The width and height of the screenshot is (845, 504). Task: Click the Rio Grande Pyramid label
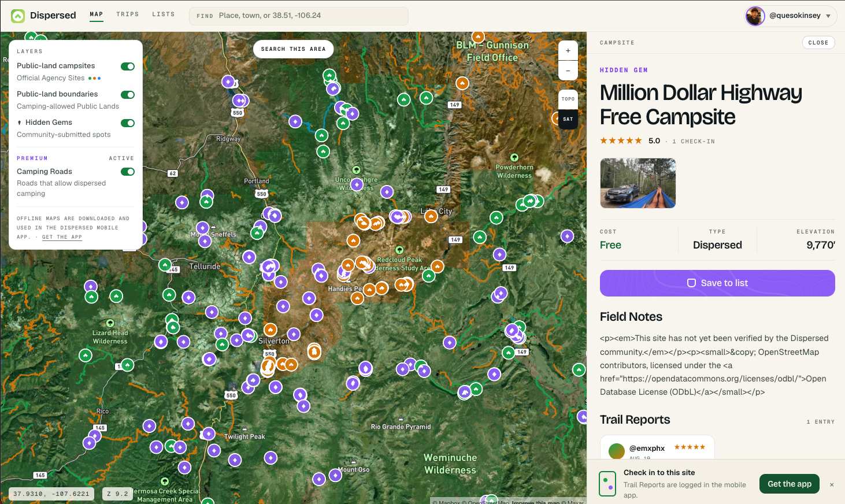(x=401, y=427)
